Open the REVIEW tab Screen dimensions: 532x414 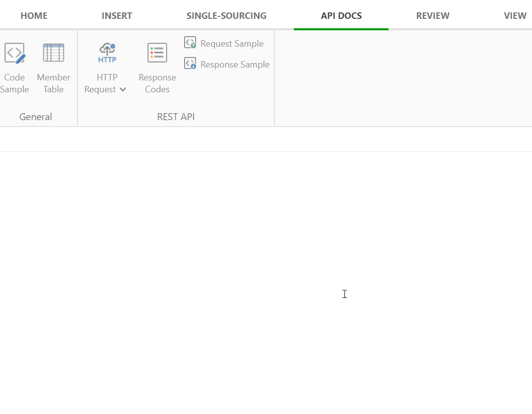[x=432, y=15]
